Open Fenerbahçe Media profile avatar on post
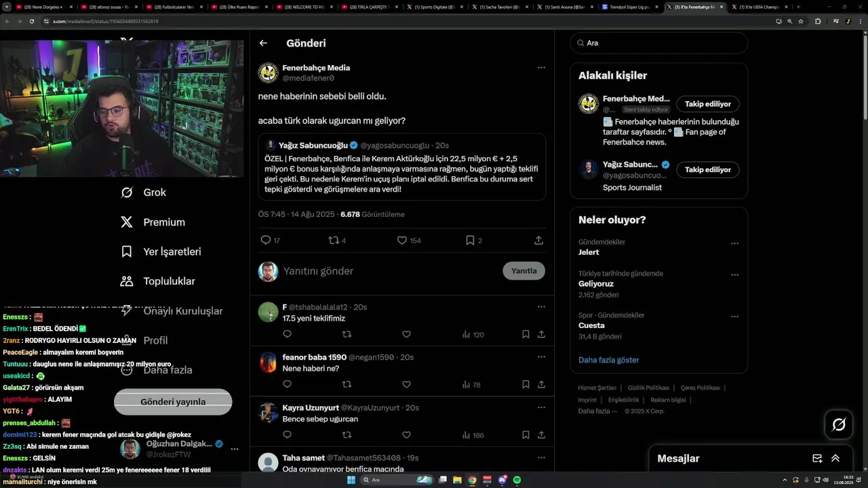The image size is (868, 488). pyautogui.click(x=269, y=73)
